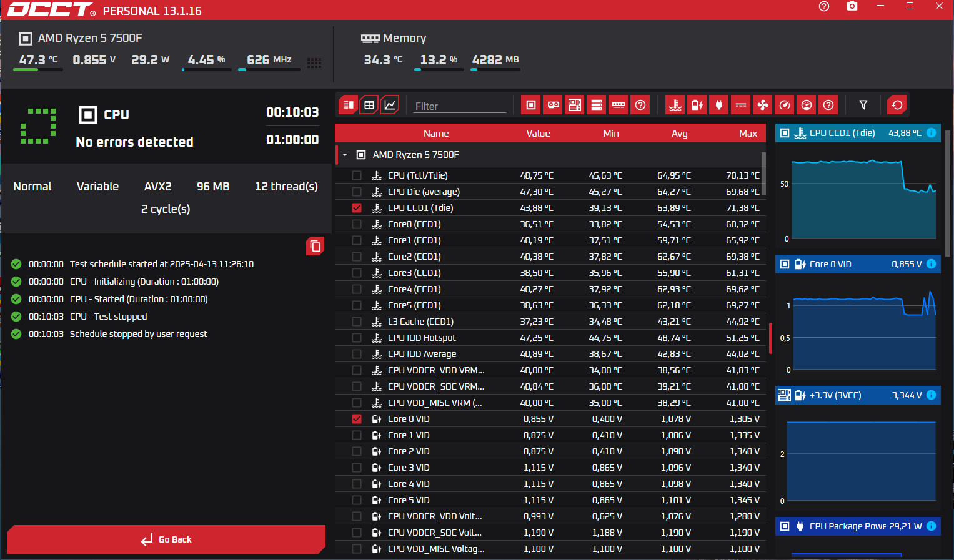The image size is (954, 560).
Task: Toggle the power plug sensor type filter
Action: pyautogui.click(x=719, y=105)
